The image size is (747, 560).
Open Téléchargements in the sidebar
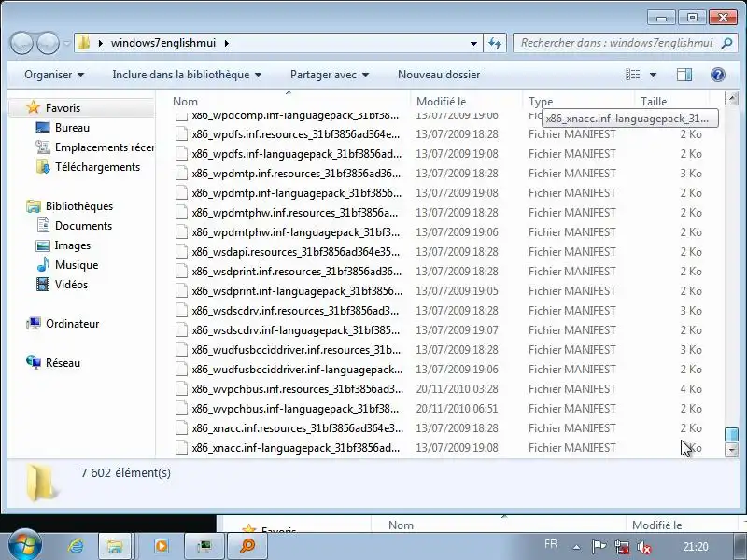coord(88,167)
